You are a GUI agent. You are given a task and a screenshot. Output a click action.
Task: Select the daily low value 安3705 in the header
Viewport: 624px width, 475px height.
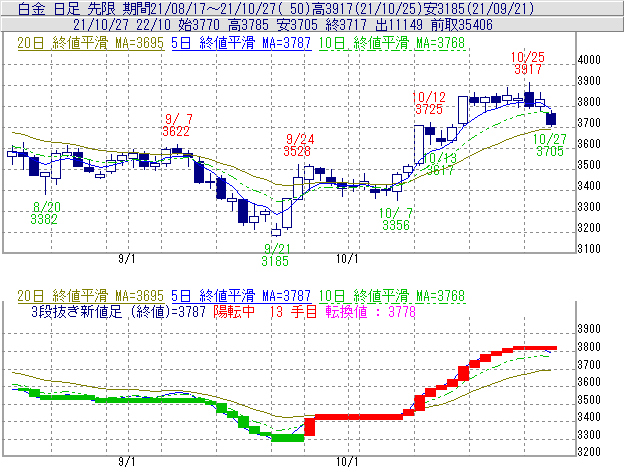click(297, 25)
